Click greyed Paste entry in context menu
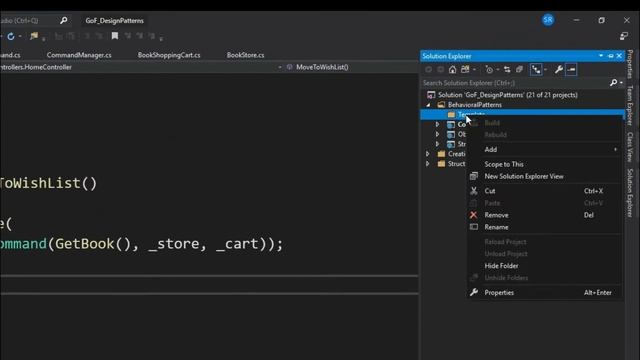Image resolution: width=640 pixels, height=360 pixels. (x=545, y=203)
